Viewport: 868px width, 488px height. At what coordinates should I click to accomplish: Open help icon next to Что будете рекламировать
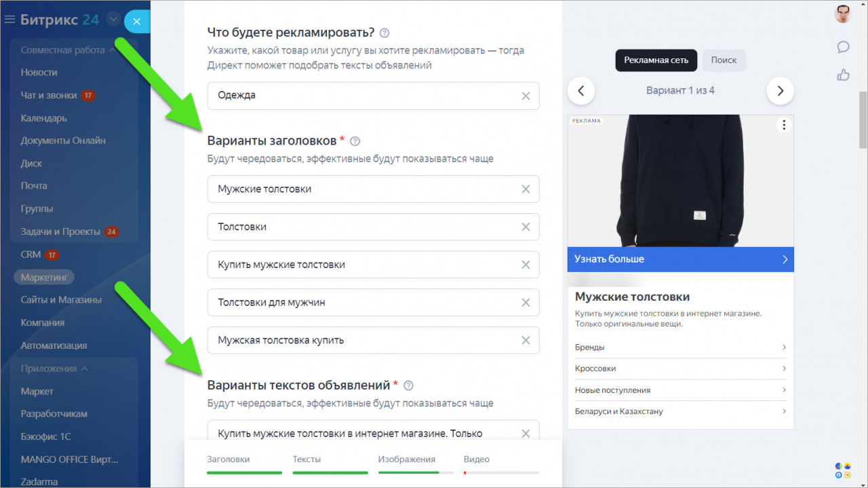[384, 33]
